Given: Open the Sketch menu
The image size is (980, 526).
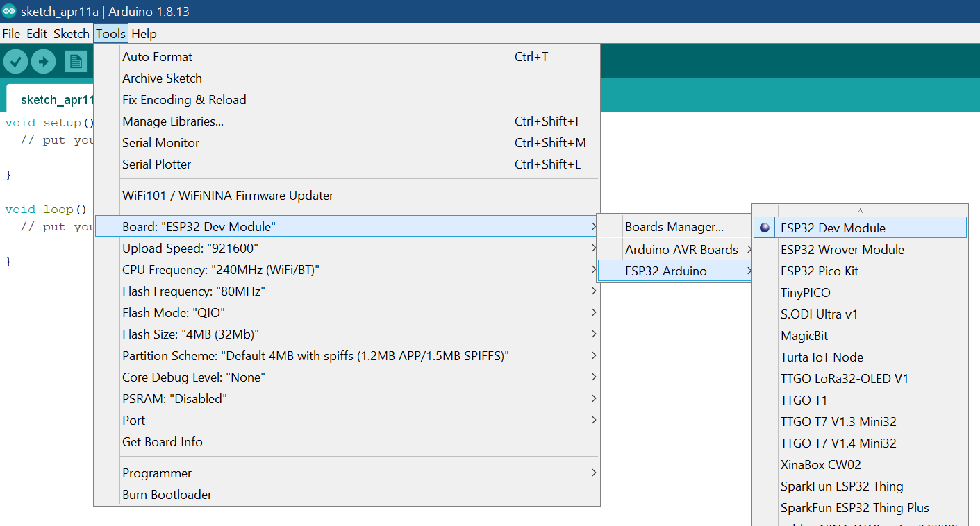Looking at the screenshot, I should click(72, 33).
